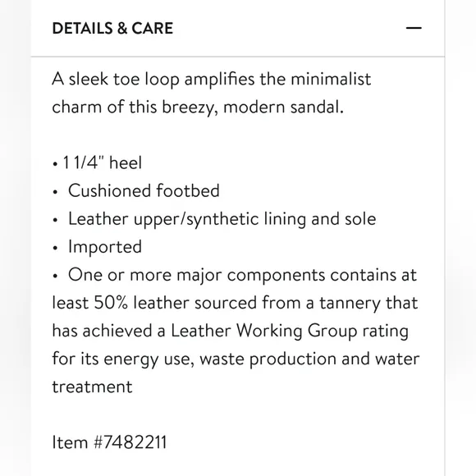Collapse Details & Care with minus icon
Image resolution: width=476 pixels, height=476 pixels.
pos(414,28)
